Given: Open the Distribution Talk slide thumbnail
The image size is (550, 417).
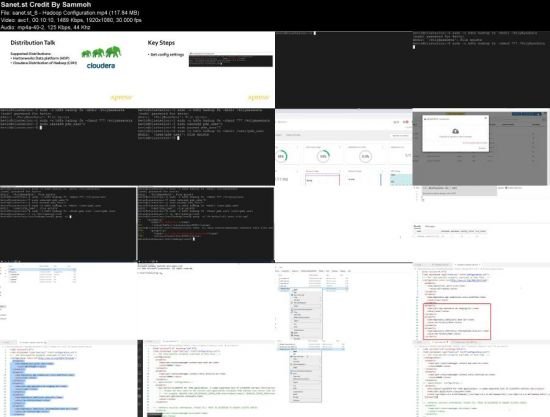Looking at the screenshot, I should [69, 70].
